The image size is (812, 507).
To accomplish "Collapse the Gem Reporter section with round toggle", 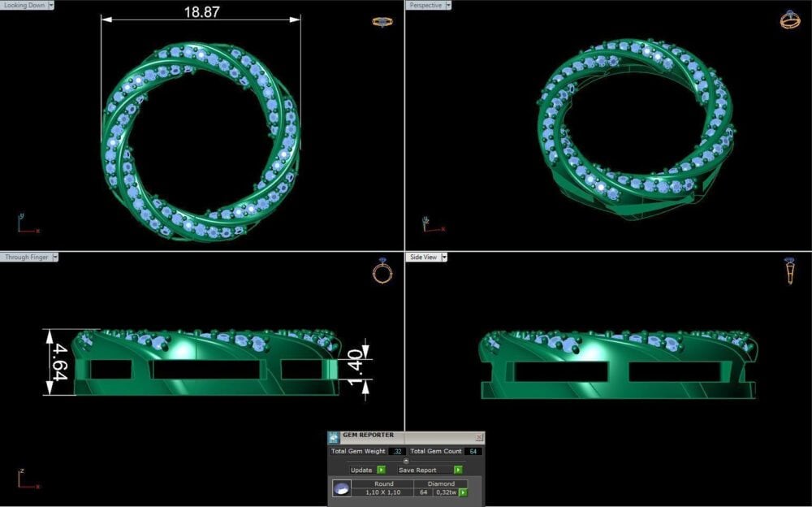I will [x=406, y=461].
